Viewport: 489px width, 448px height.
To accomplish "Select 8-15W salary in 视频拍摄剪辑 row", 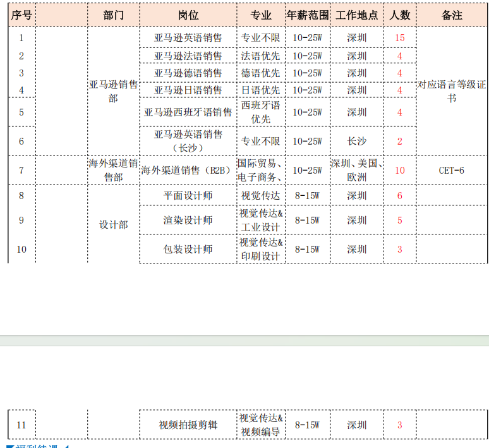I will click(x=308, y=425).
